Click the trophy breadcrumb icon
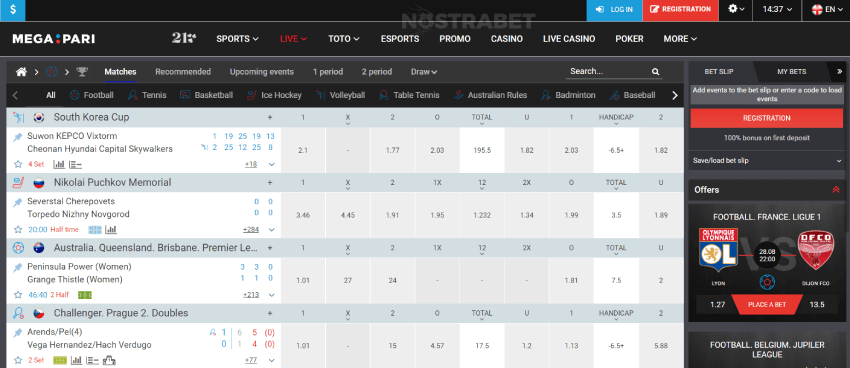 [x=82, y=72]
